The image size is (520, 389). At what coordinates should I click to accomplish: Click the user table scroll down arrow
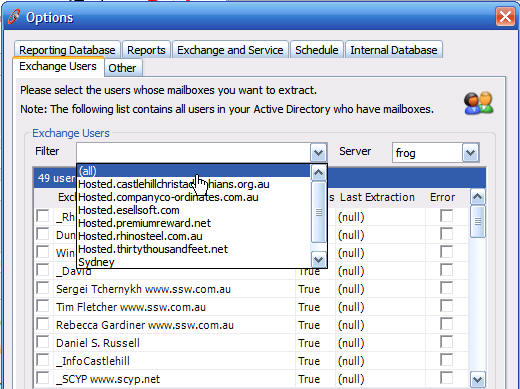point(477,379)
